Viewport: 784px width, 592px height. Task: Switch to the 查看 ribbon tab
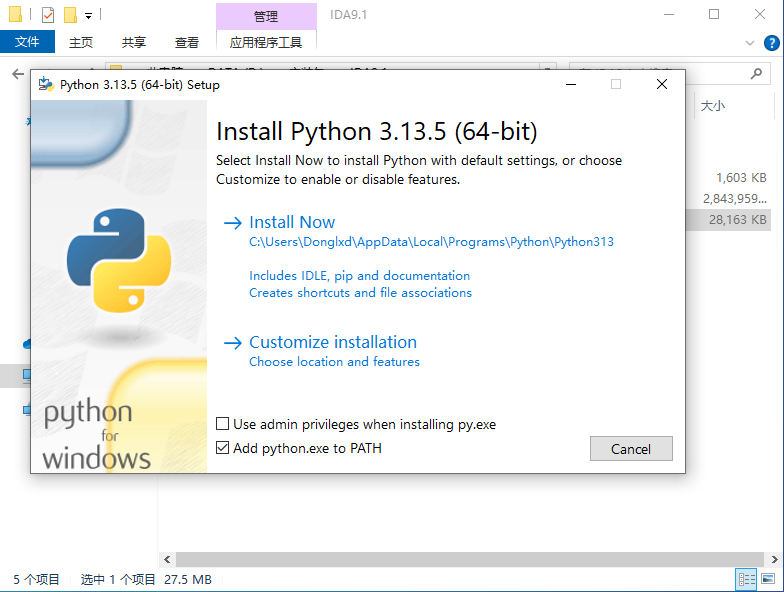(187, 42)
